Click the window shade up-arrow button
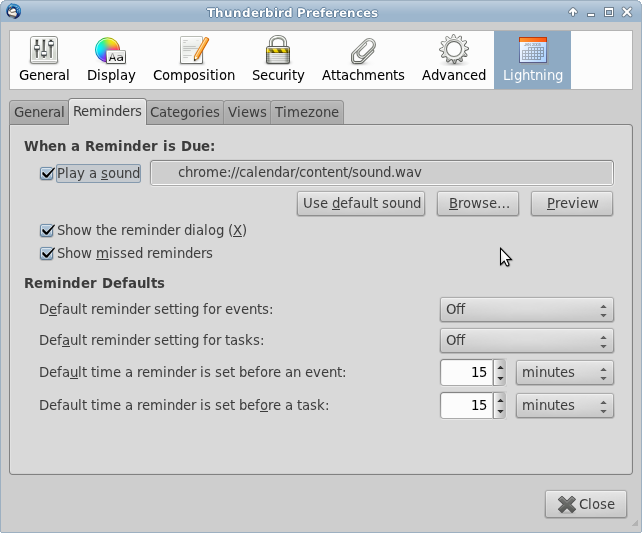 [573, 12]
